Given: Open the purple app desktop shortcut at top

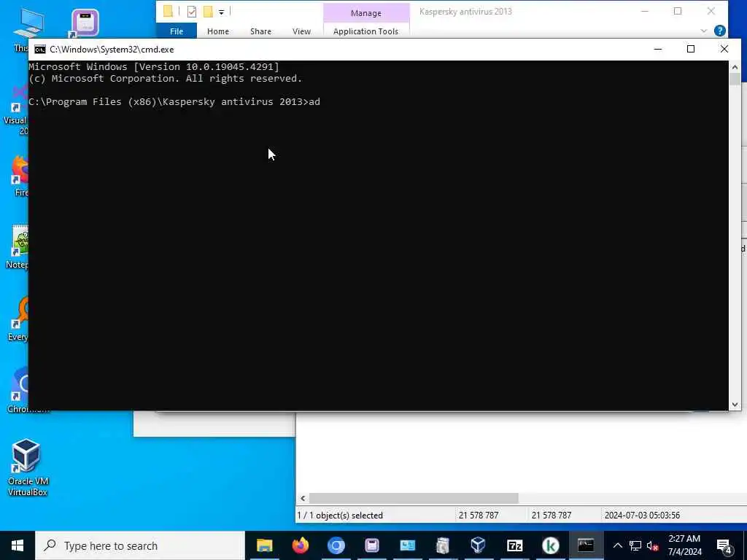Looking at the screenshot, I should coord(85,23).
